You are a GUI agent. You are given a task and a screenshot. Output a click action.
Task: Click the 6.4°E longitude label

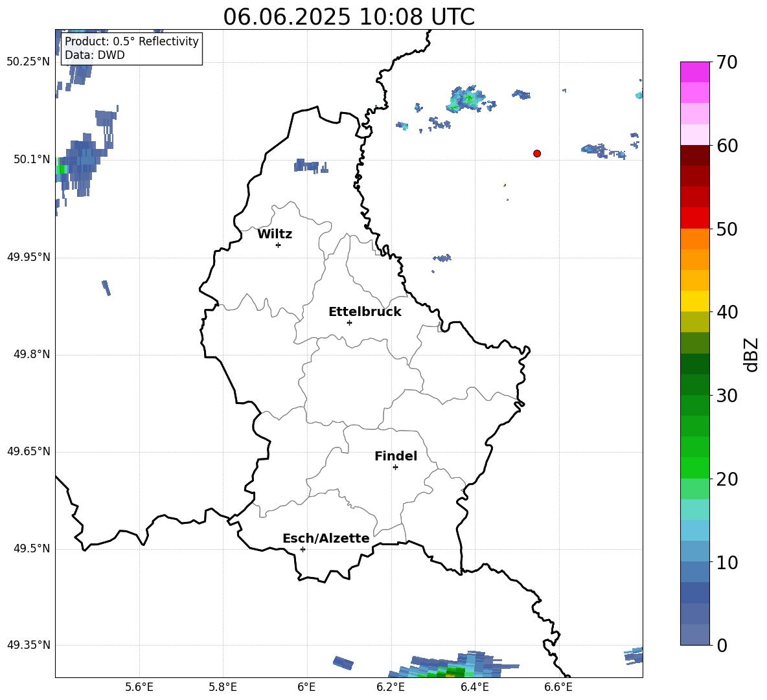(x=474, y=687)
